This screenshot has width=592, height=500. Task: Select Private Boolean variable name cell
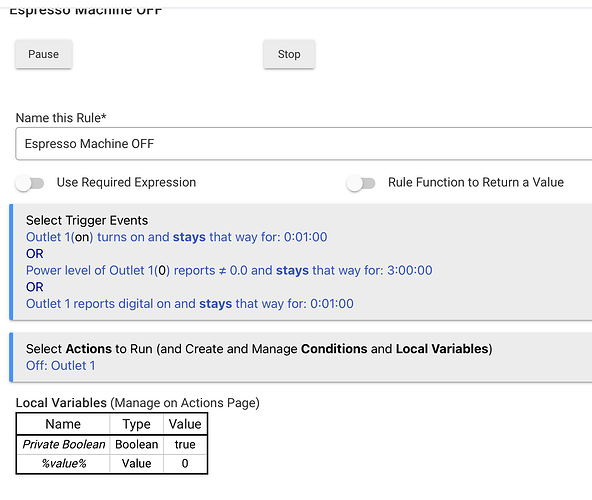(63, 444)
